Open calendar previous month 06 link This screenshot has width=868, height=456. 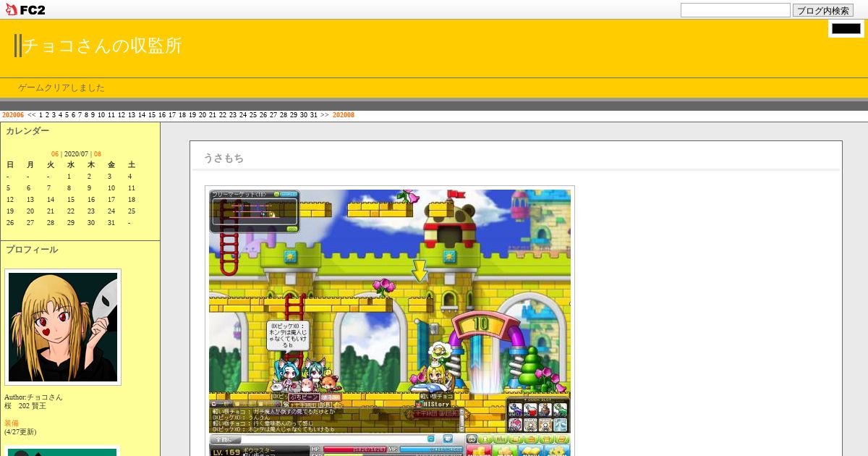[55, 154]
